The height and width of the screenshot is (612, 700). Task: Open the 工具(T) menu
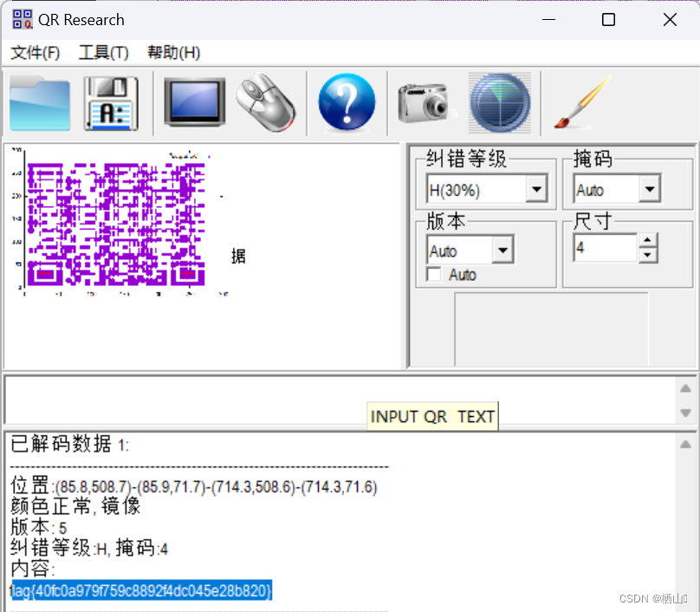[104, 53]
